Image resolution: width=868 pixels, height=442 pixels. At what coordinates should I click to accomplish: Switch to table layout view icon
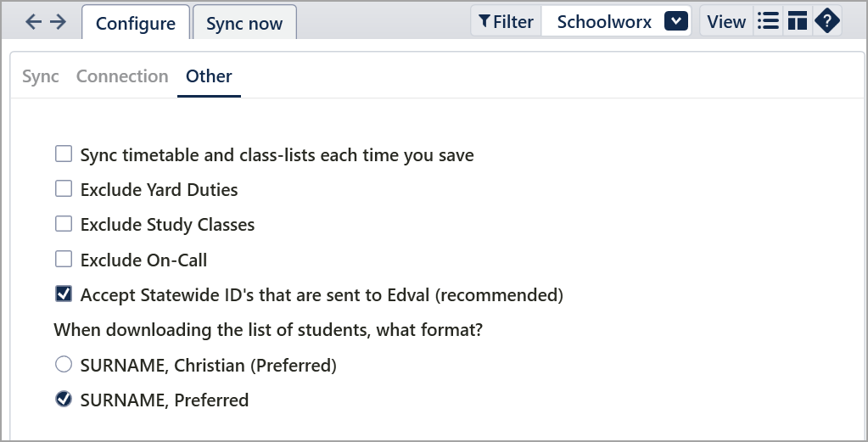click(x=797, y=22)
